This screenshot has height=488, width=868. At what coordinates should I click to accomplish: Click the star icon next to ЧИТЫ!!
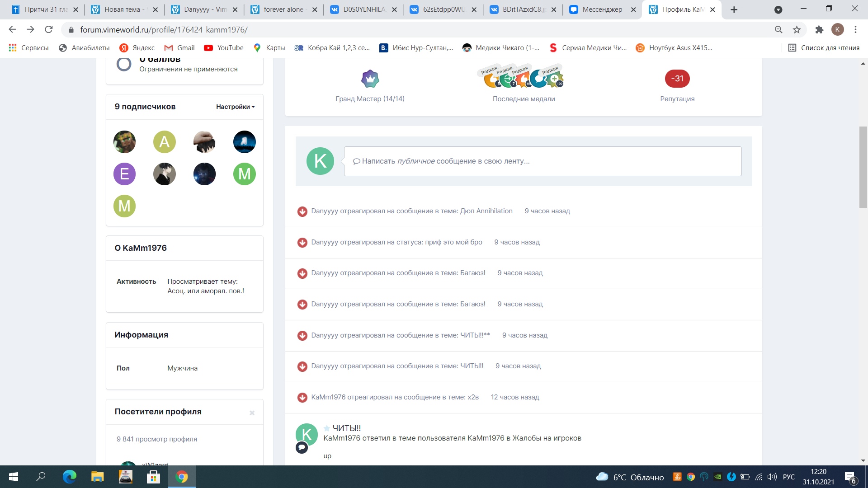326,428
